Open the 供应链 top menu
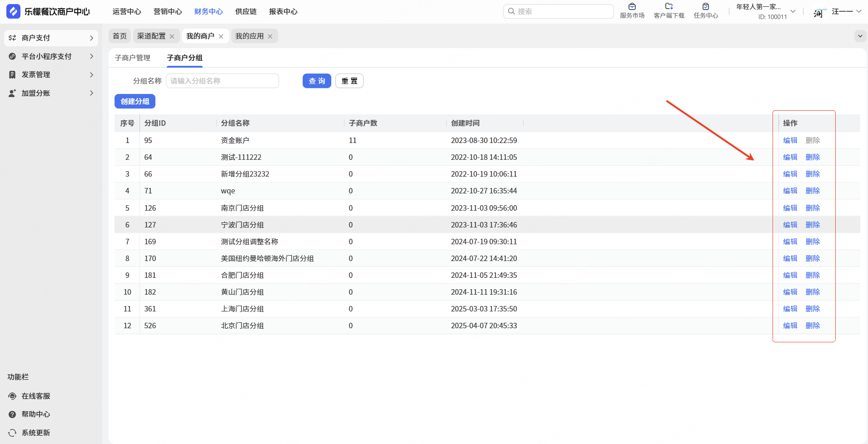 (246, 11)
